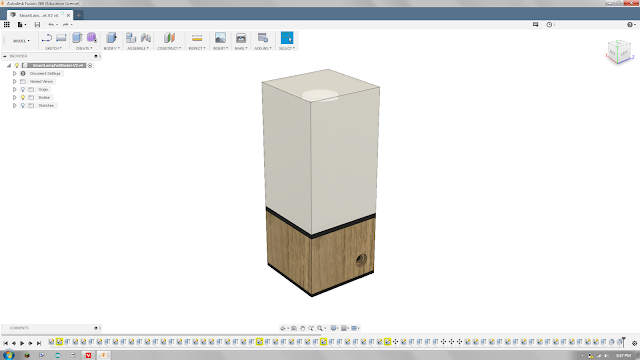Click the Undo arrow
This screenshot has width=640, height=360.
tap(52, 24)
